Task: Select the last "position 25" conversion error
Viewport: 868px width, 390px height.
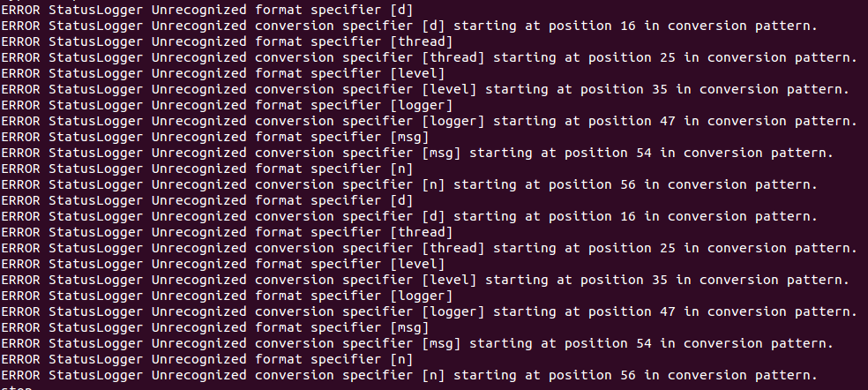Action: click(x=624, y=248)
